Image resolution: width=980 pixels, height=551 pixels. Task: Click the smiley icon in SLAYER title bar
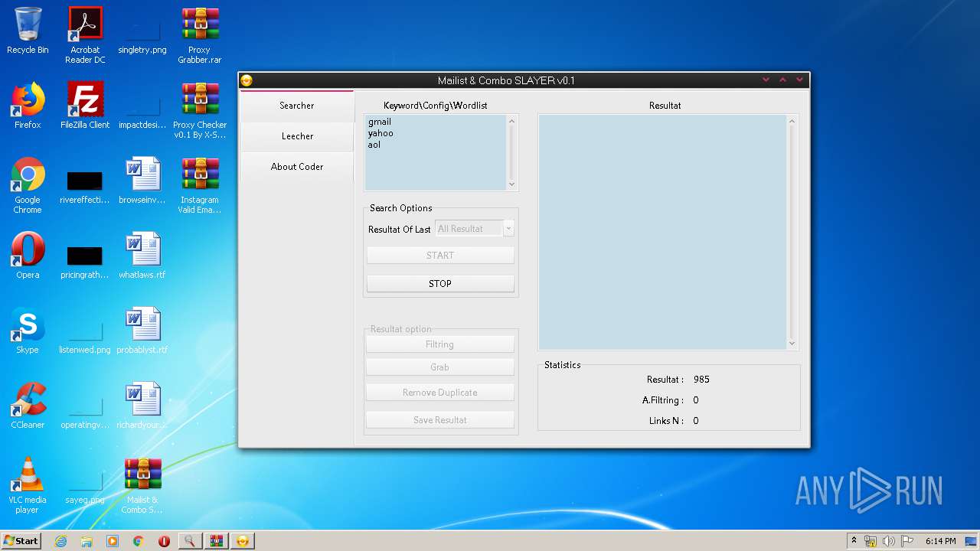coord(247,80)
